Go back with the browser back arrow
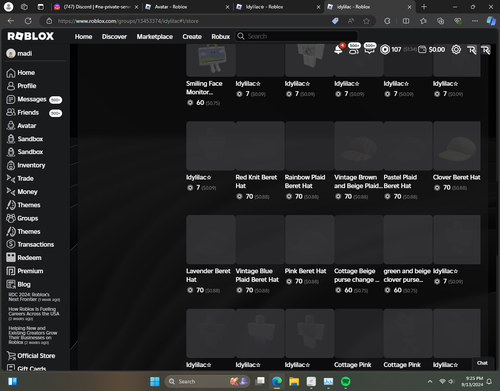 coord(11,21)
